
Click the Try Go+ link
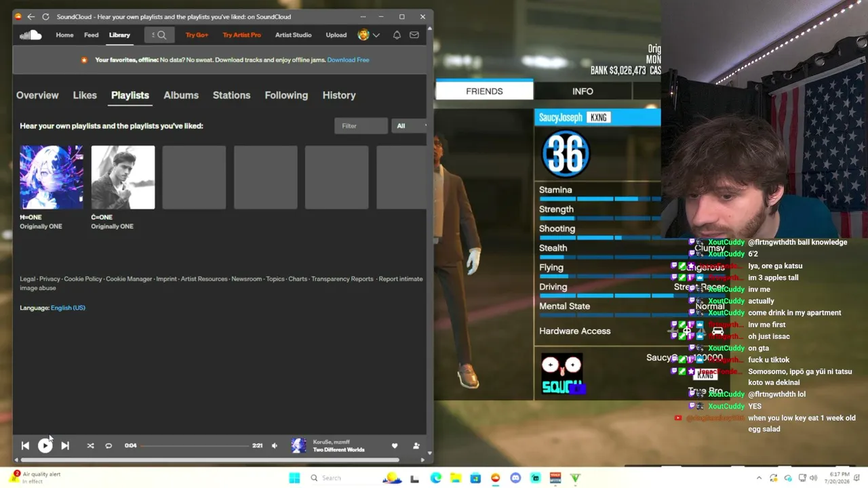pyautogui.click(x=197, y=35)
